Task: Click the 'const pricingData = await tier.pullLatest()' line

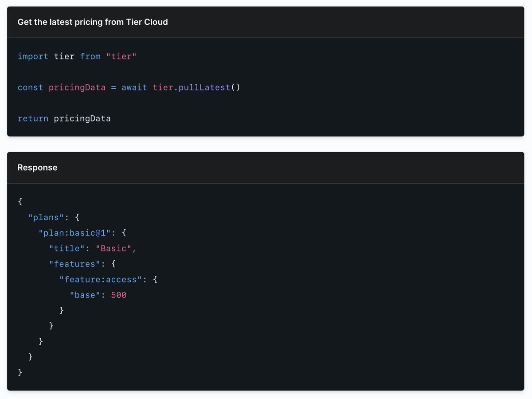Action: (x=129, y=87)
